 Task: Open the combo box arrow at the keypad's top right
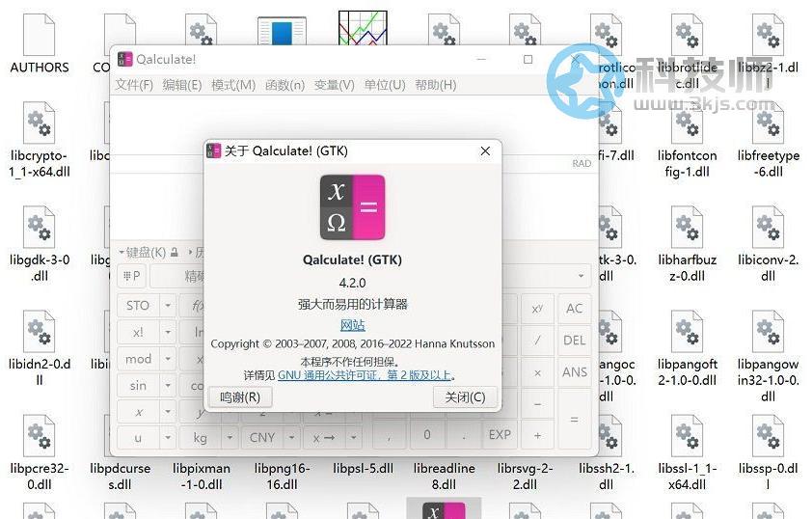pyautogui.click(x=582, y=276)
